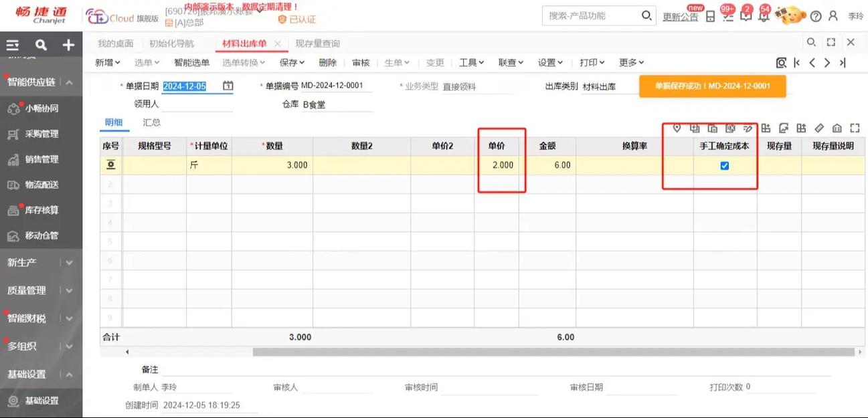Open the 打印 dropdown
The image size is (868, 418).
tap(592, 62)
